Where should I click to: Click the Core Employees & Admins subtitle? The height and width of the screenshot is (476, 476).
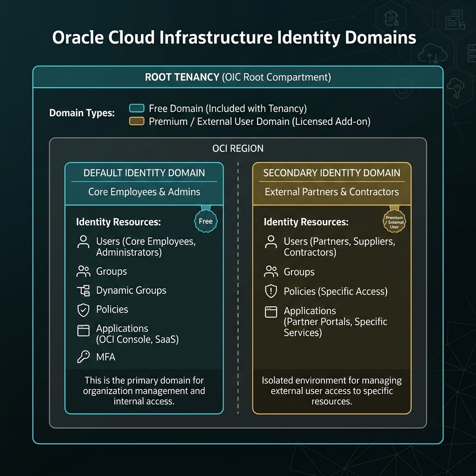click(x=144, y=192)
